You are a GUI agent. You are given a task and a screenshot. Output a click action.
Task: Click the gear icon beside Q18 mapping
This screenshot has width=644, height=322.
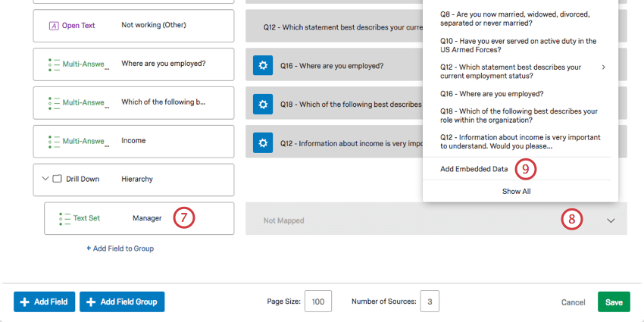tap(262, 104)
